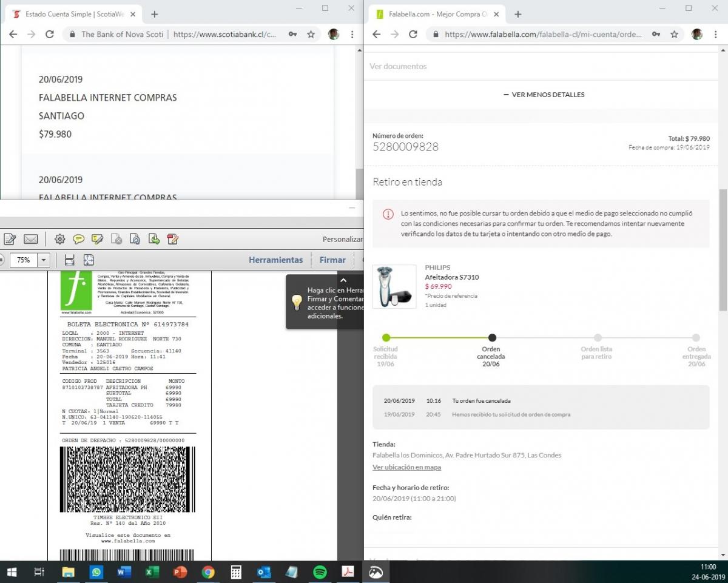
Task: Open Windows Start menu
Action: coord(12,572)
